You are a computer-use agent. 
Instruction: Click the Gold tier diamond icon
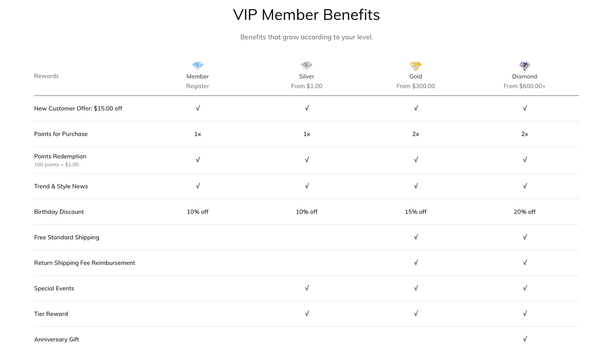coord(416,66)
